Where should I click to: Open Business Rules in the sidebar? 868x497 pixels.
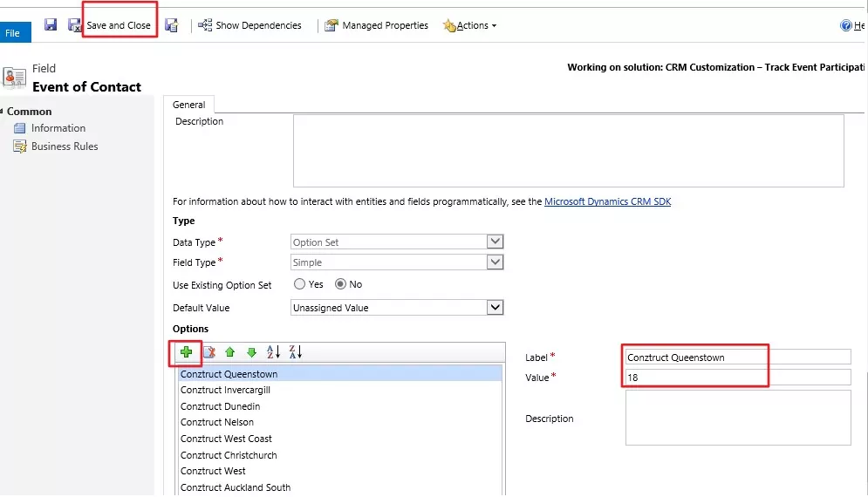[x=65, y=146]
